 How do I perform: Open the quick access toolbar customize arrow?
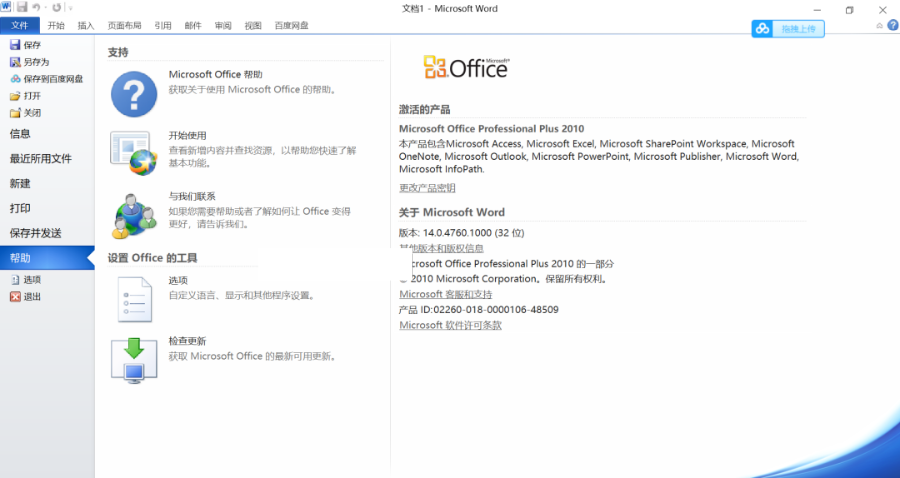(x=71, y=8)
